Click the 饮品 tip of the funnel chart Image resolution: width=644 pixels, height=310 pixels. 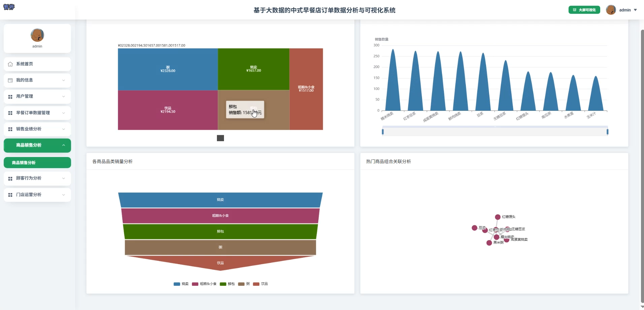(220, 263)
